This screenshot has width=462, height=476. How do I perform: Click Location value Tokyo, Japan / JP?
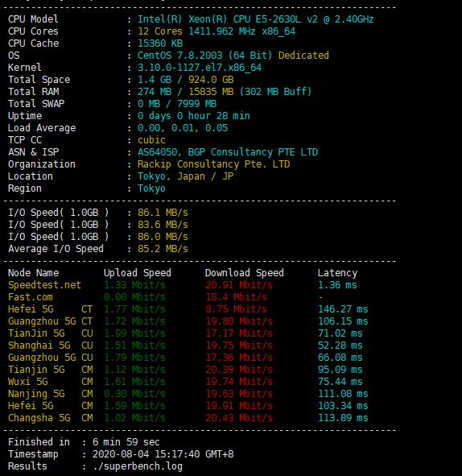tap(185, 176)
